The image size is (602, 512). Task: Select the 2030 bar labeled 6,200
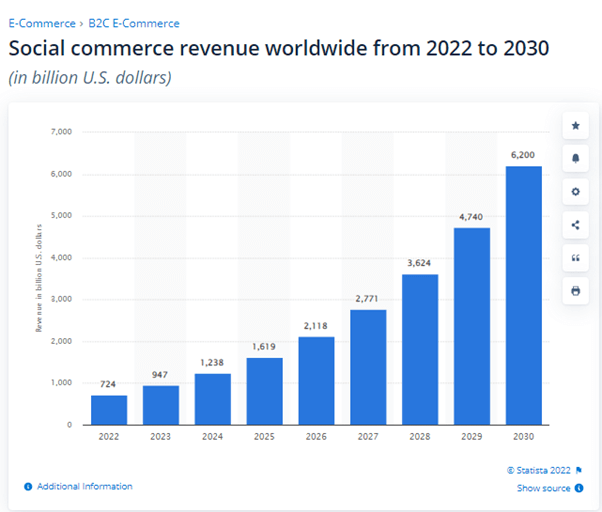pyautogui.click(x=524, y=296)
